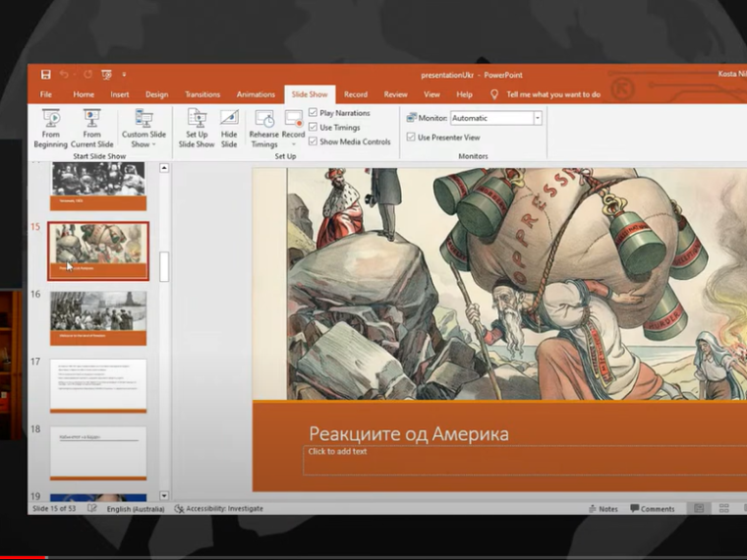Select slide 17 thumbnail
Viewport: 747px width, 560px height.
click(x=98, y=386)
